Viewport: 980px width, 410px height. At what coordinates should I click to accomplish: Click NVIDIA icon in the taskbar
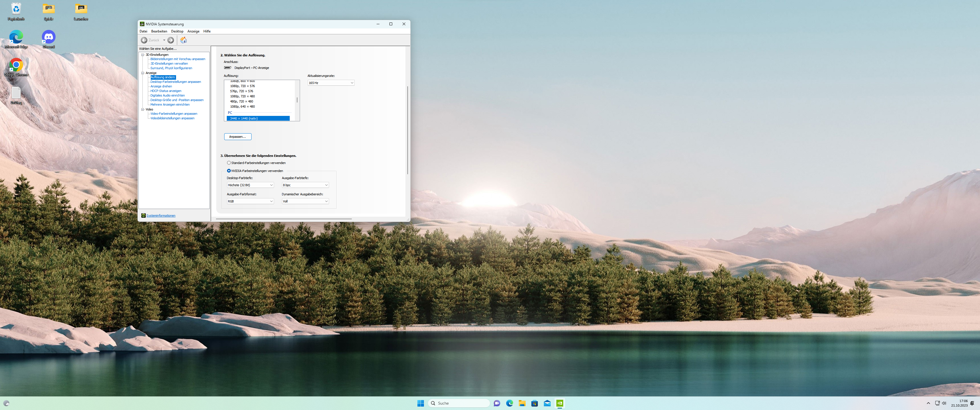pos(560,403)
